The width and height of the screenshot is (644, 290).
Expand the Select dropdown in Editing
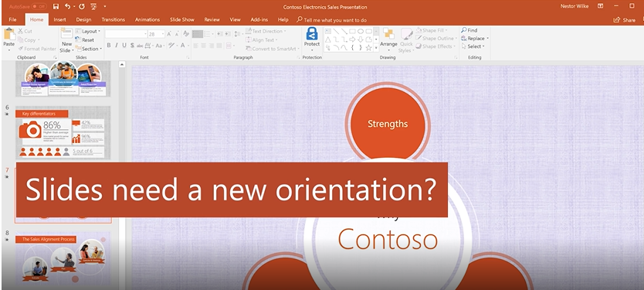(473, 46)
